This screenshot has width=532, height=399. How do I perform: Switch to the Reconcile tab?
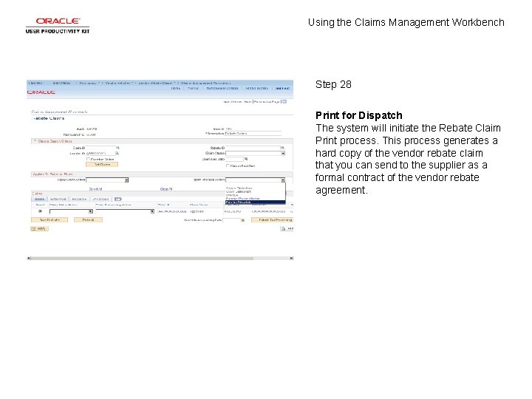click(x=79, y=199)
